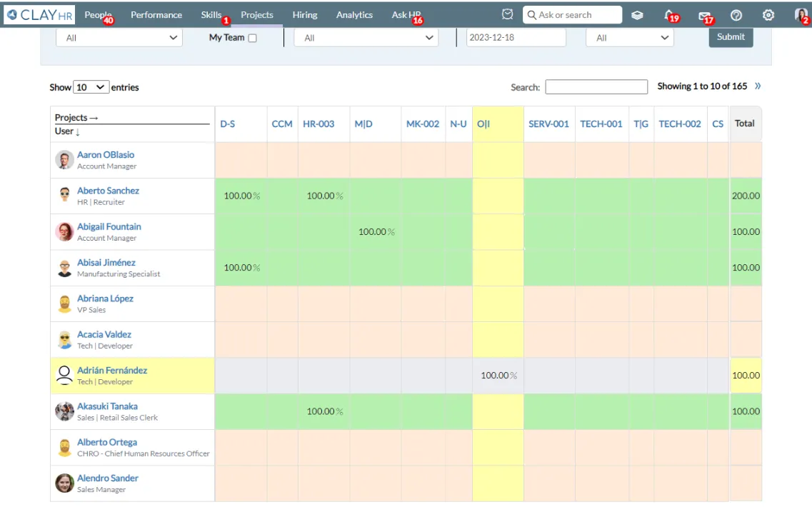Open the graduation cap learning icon
This screenshot has height=507, width=812.
(637, 15)
